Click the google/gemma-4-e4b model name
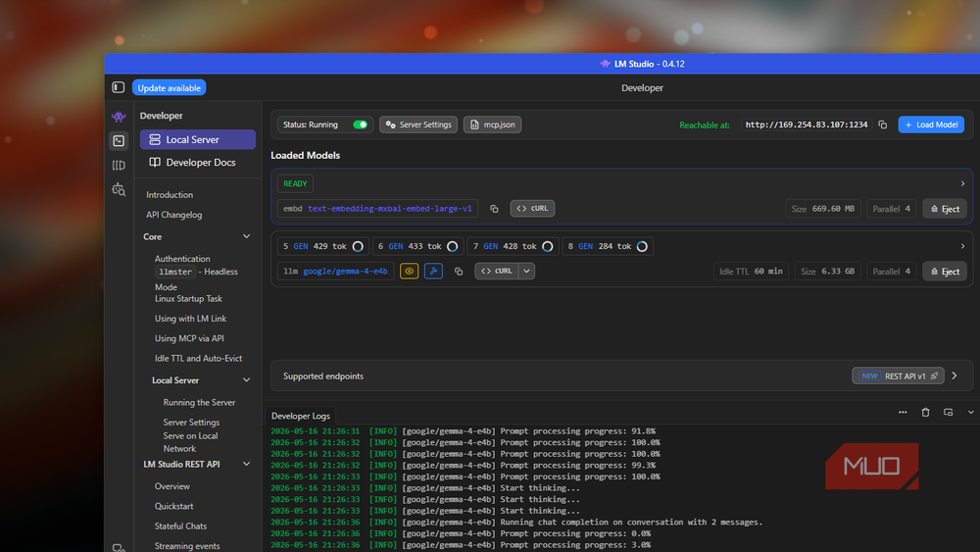Viewport: 980px width, 552px height. tap(345, 272)
